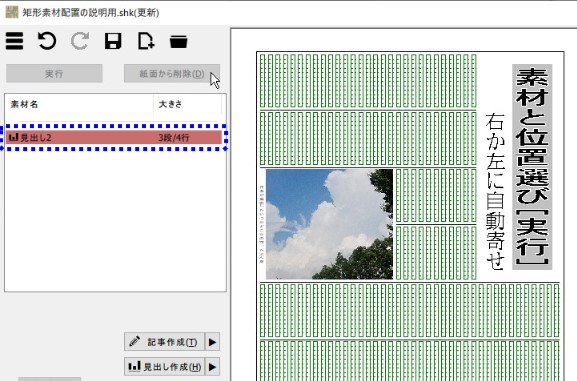Create a new document with page-plus icon
This screenshot has height=381, width=577.
pyautogui.click(x=146, y=41)
